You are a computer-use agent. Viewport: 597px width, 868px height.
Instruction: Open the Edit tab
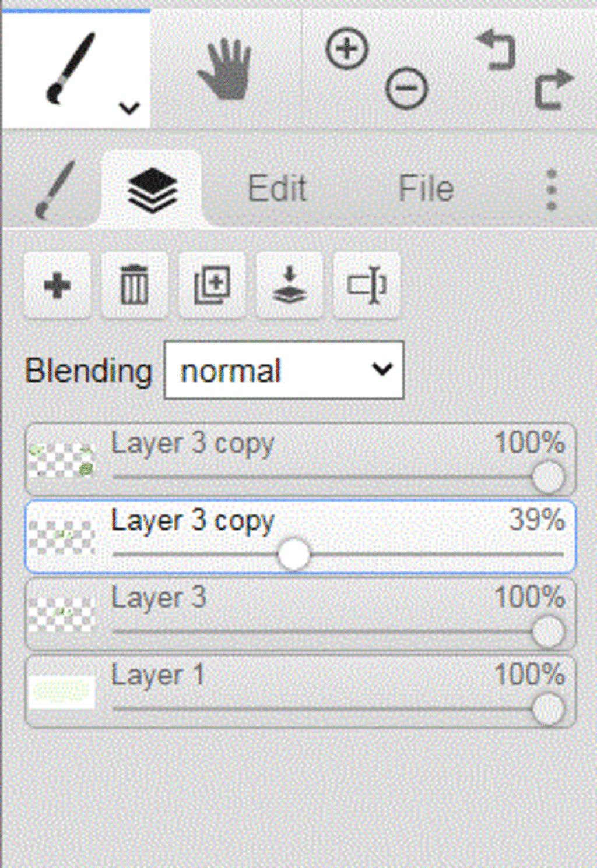click(x=278, y=189)
